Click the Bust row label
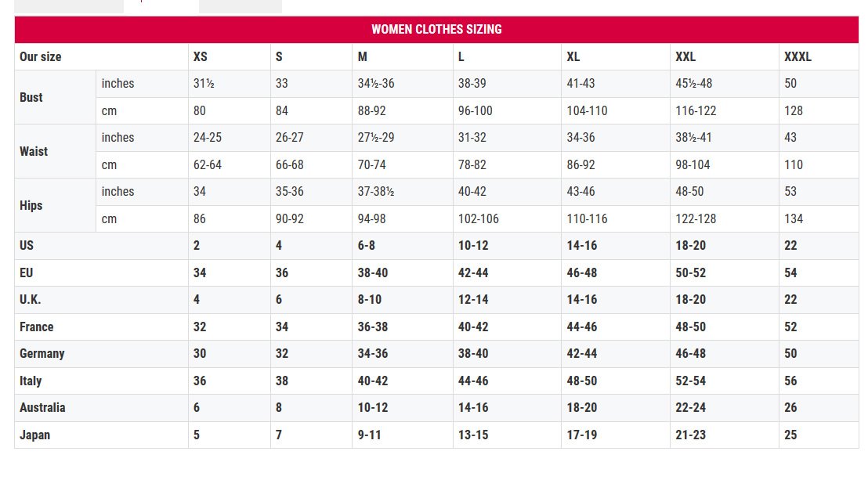The image size is (868, 480). [31, 97]
